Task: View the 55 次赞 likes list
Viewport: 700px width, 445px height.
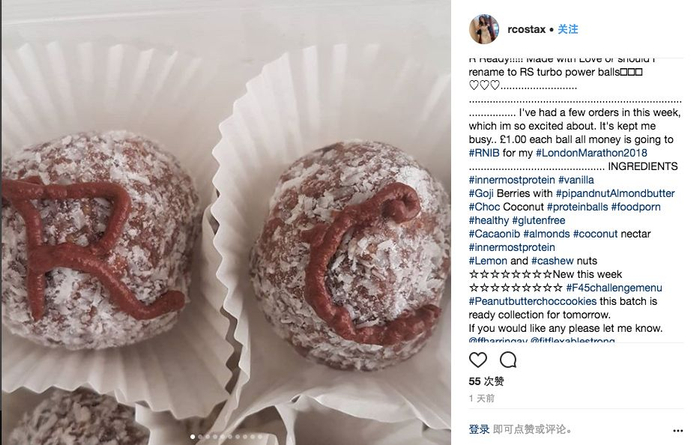Action: pos(486,381)
